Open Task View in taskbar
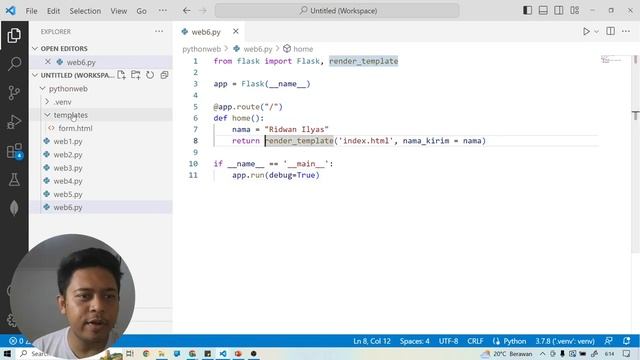Viewport: 640px width, 360px height. [130, 353]
